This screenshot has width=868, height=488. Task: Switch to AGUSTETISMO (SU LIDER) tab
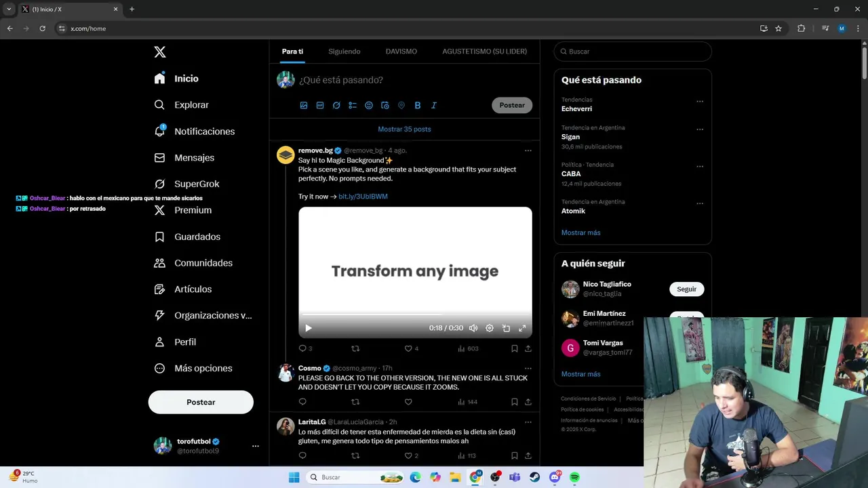484,52
